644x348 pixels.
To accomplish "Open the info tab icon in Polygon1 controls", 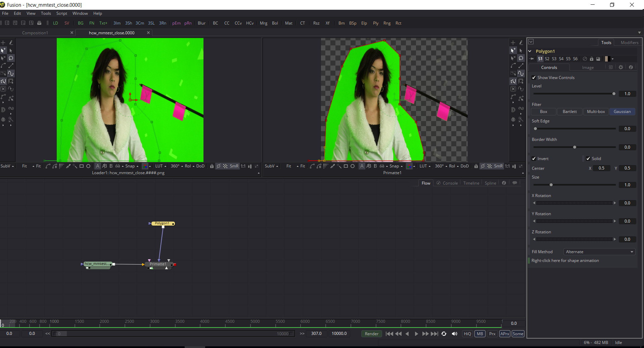I will [631, 67].
